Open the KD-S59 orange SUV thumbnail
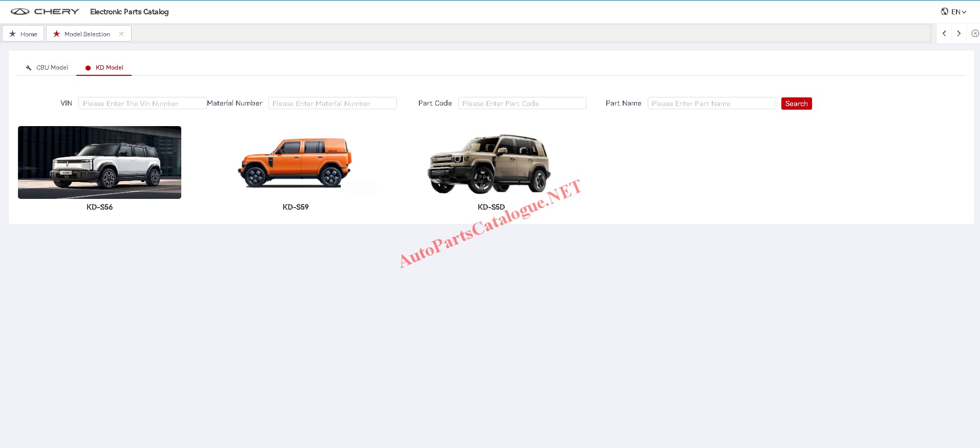Screen dimensions: 980x448 pyautogui.click(x=295, y=162)
